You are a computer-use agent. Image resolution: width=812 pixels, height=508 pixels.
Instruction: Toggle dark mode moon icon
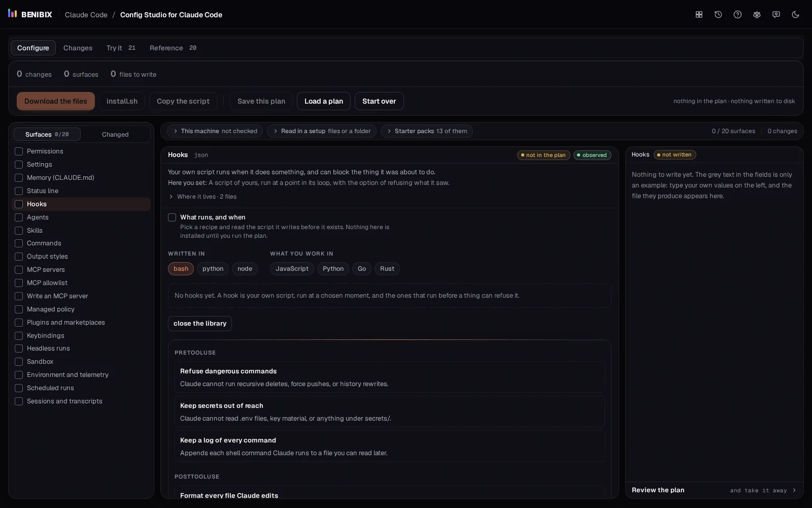795,15
